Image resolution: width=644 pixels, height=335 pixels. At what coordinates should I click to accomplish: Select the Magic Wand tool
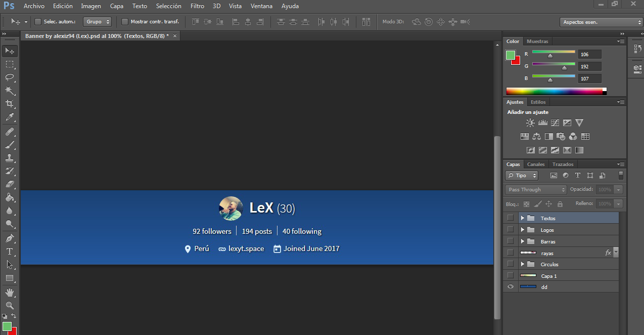(10, 91)
